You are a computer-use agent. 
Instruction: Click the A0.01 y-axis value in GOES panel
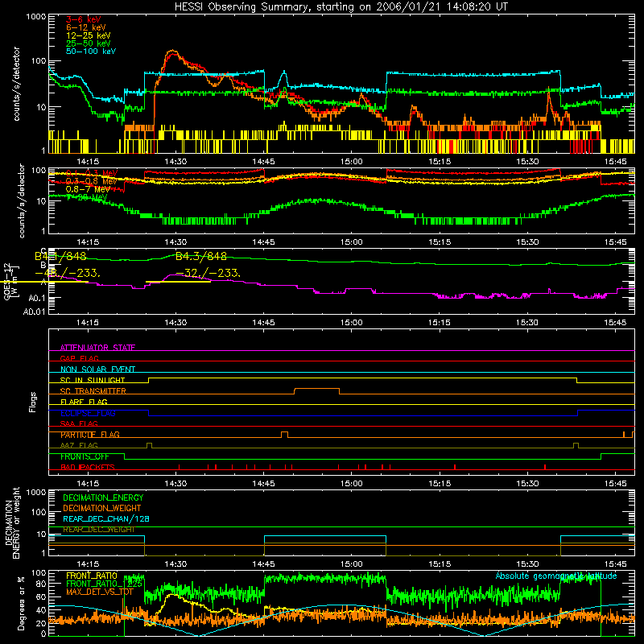[x=34, y=312]
